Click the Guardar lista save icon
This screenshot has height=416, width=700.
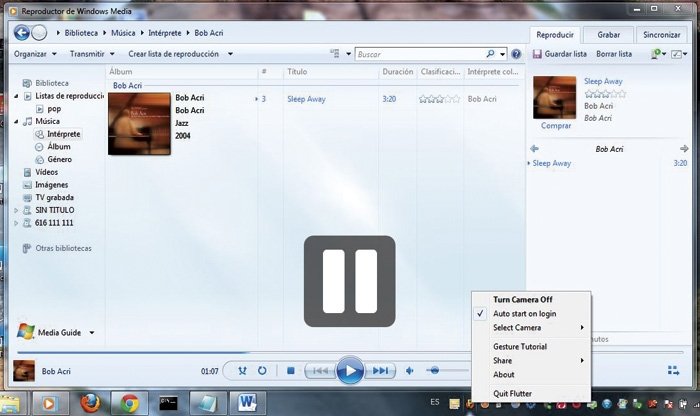(x=537, y=54)
